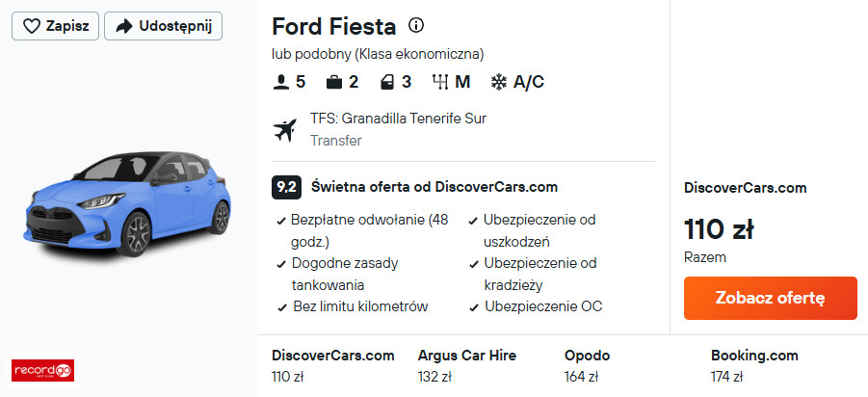Save the offer with Zapisz button
Viewport: 868px width, 397px height.
[x=56, y=26]
